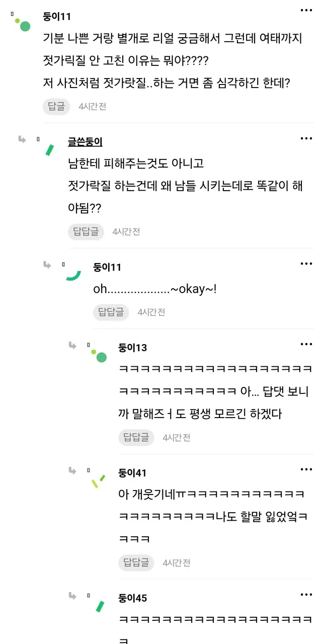Open the underlined 글쓴둥이 username link
The width and height of the screenshot is (322, 644).
[x=86, y=142]
